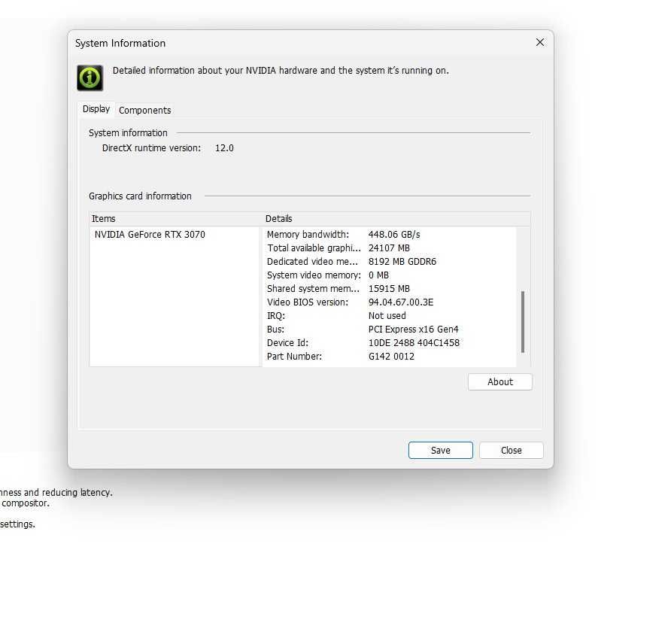Screen dimensions: 671x644
Task: Click the value 10DE 2488 404C1458
Action: pos(414,343)
